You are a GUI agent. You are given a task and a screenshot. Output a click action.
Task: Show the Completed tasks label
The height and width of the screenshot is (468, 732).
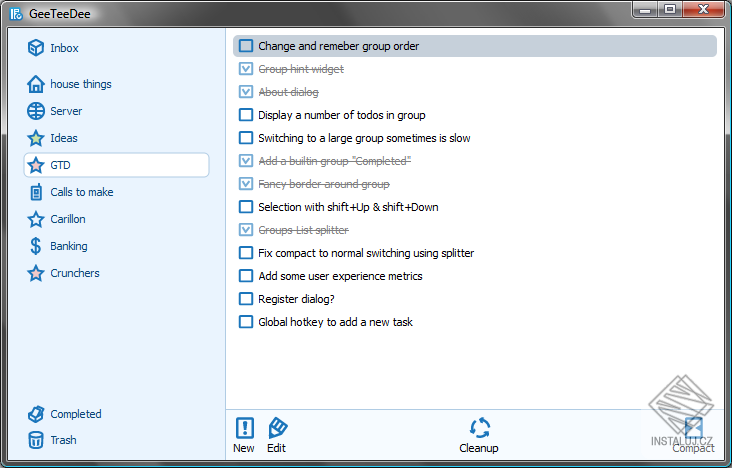pyautogui.click(x=76, y=414)
